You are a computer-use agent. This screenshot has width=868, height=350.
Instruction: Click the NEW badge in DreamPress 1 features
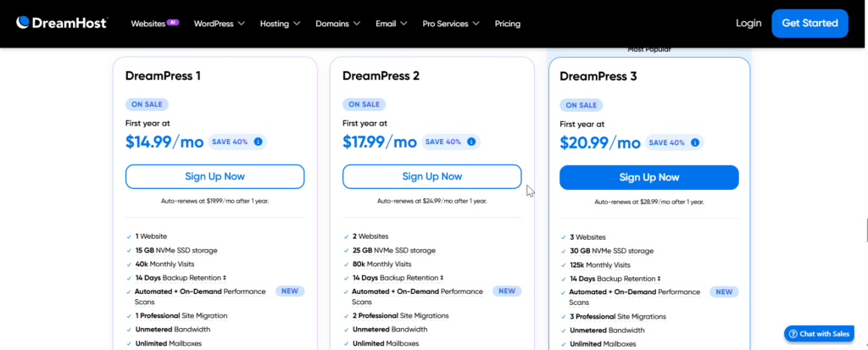tap(290, 291)
